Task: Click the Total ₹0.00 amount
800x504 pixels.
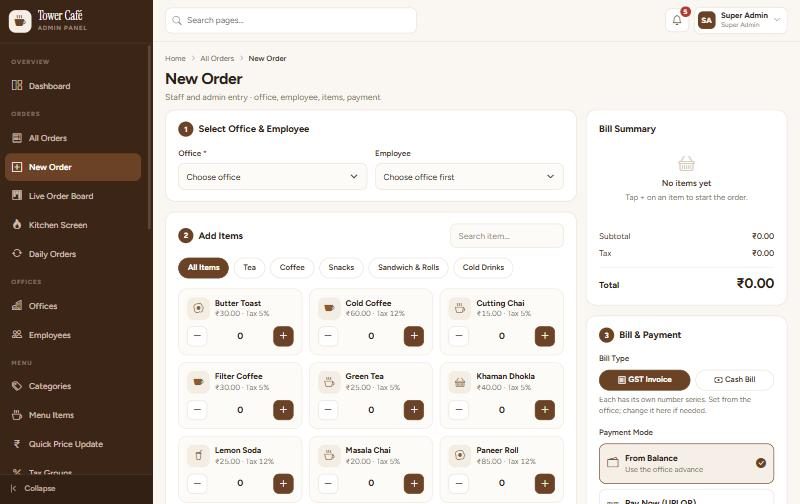Action: click(755, 283)
